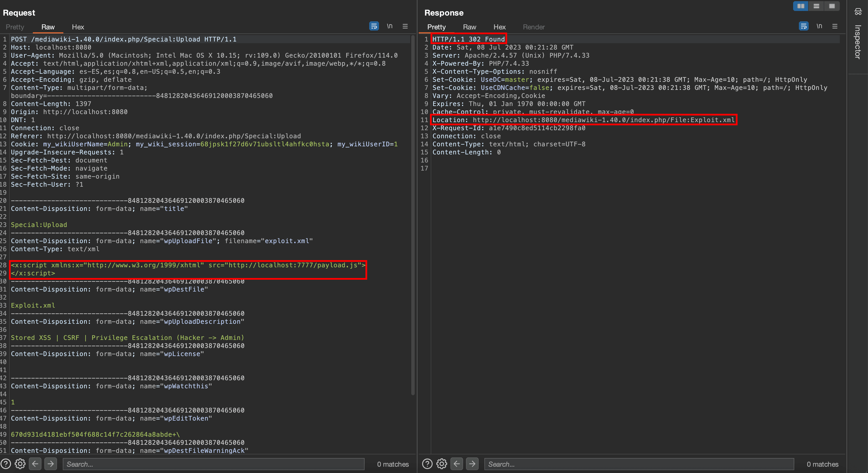Show non-printable characters in Request panel

click(x=390, y=26)
